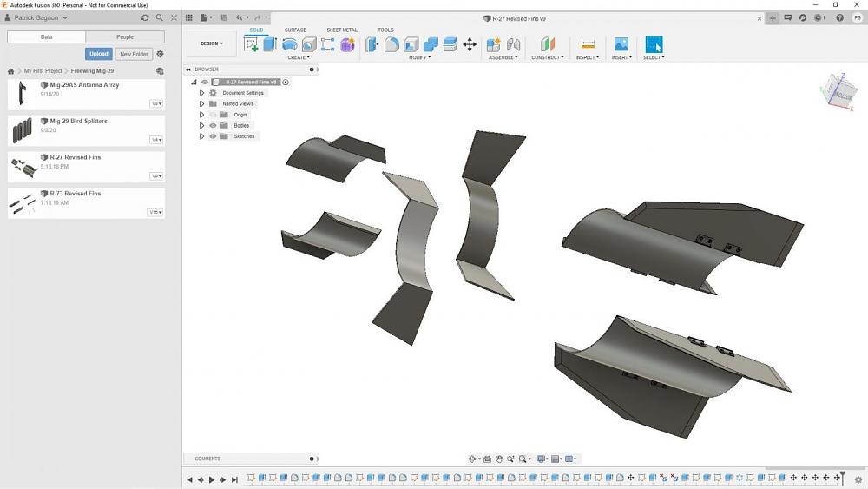Screen dimensions: 868x489
Task: Toggle Sketches folder visibility eye
Action: tap(214, 136)
